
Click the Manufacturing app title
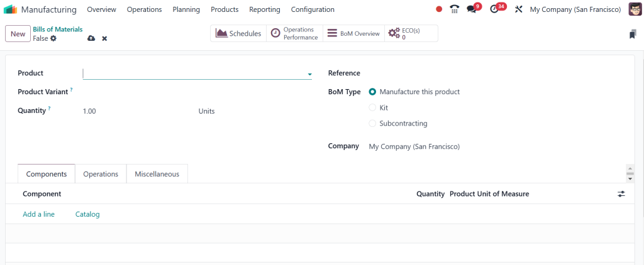pos(49,9)
